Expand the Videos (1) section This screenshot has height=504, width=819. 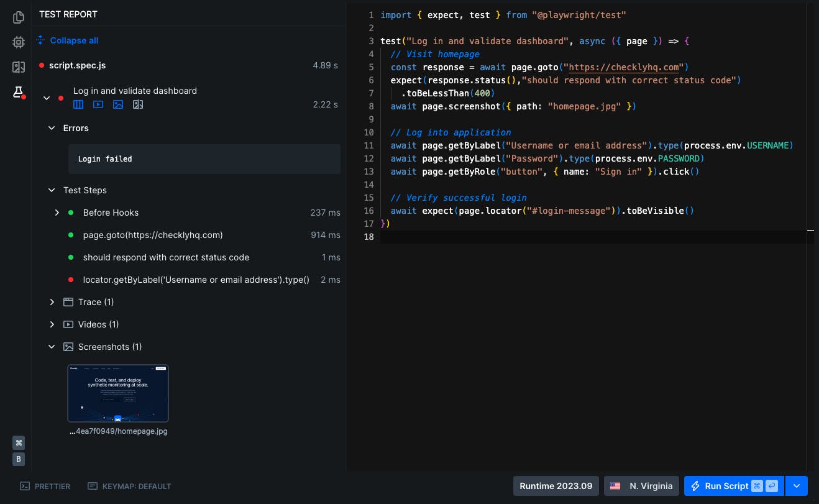point(52,324)
